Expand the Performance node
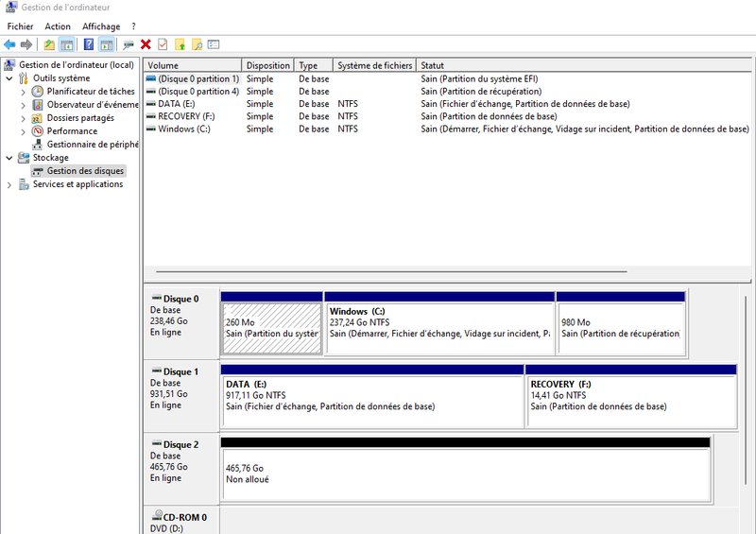The image size is (756, 534). pos(23,131)
